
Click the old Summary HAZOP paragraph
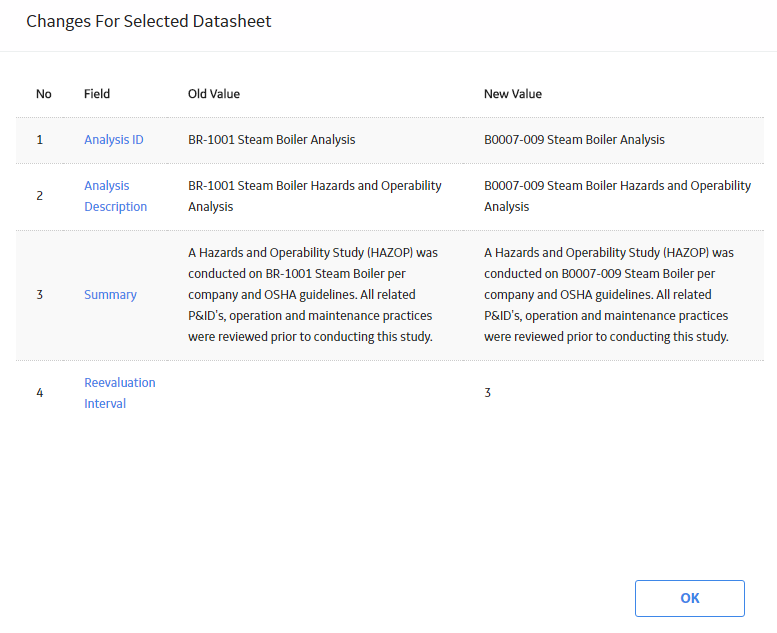(x=313, y=294)
